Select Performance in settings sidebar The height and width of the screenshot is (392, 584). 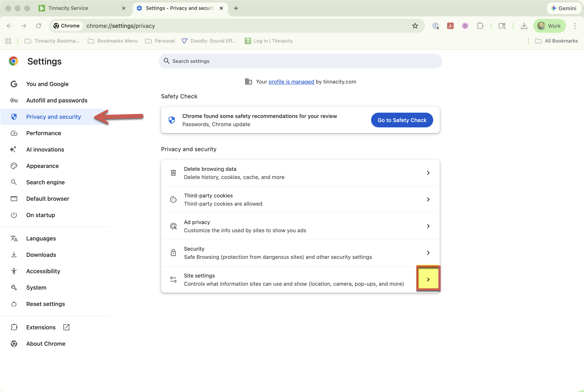[43, 133]
